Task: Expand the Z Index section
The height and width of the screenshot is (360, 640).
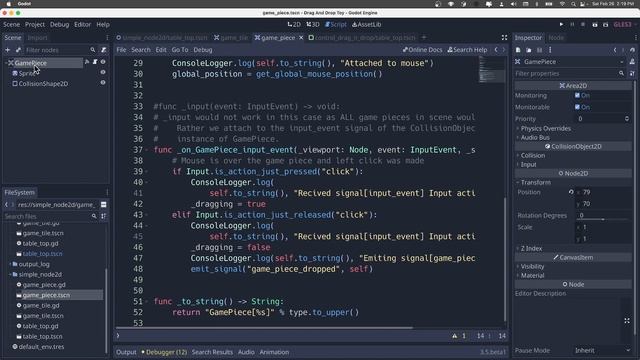Action: point(531,249)
